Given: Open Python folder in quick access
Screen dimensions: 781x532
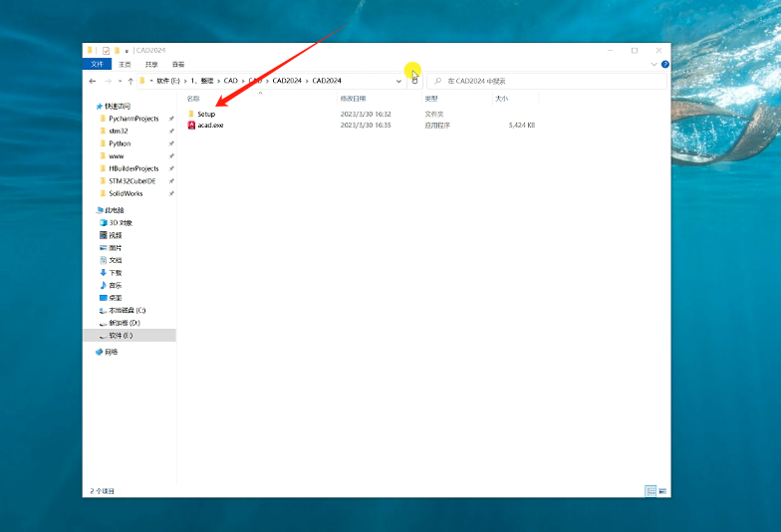Looking at the screenshot, I should (120, 143).
